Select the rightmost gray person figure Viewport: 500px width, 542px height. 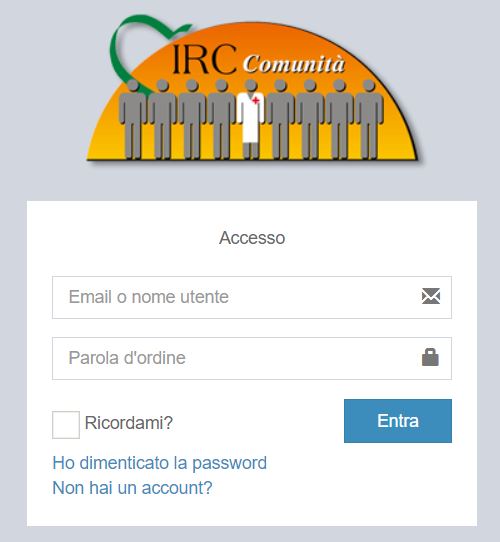[x=369, y=119]
